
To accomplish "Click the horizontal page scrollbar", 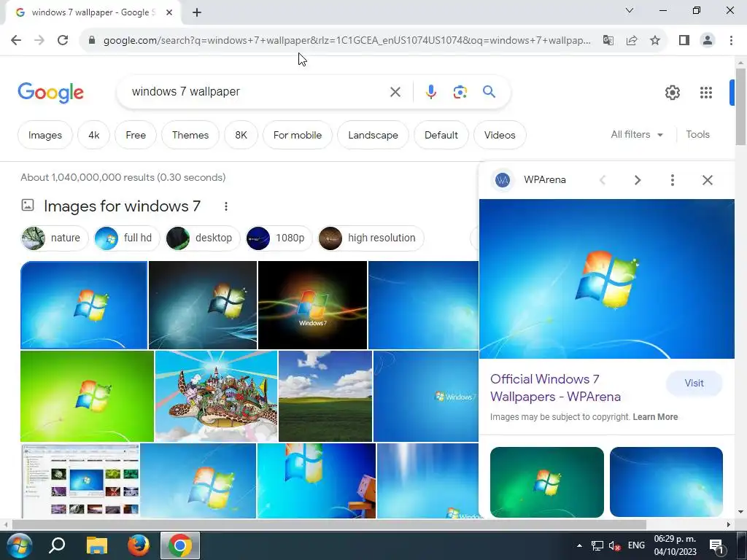I will [x=329, y=525].
